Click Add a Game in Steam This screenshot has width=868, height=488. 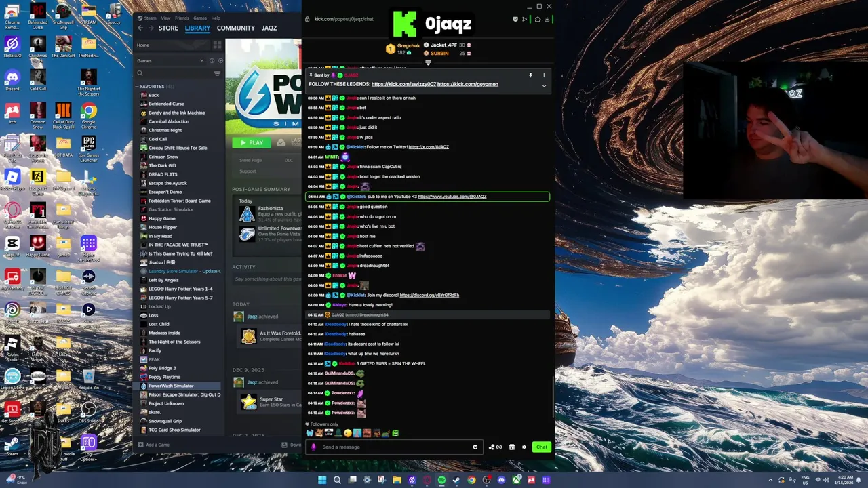point(153,445)
